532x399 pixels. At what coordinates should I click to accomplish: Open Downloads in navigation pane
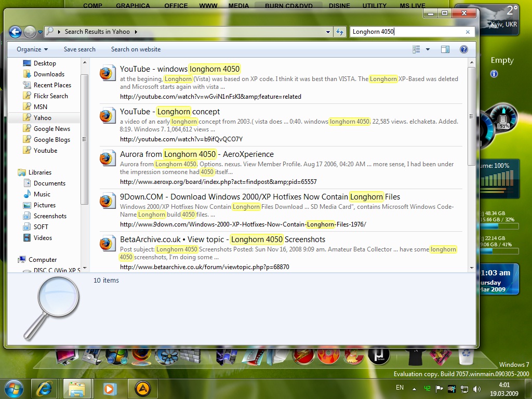pyautogui.click(x=48, y=74)
